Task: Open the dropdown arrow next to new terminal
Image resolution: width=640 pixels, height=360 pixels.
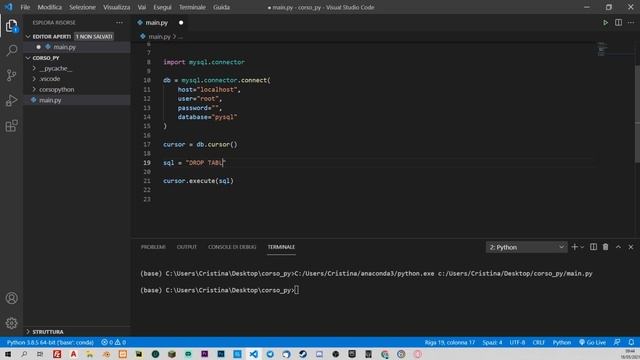Action: (x=582, y=247)
